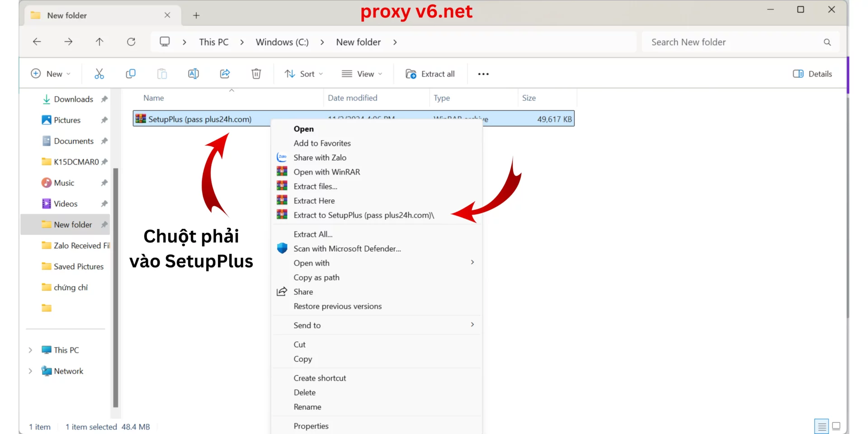Click This PC in the breadcrumb

(x=214, y=42)
